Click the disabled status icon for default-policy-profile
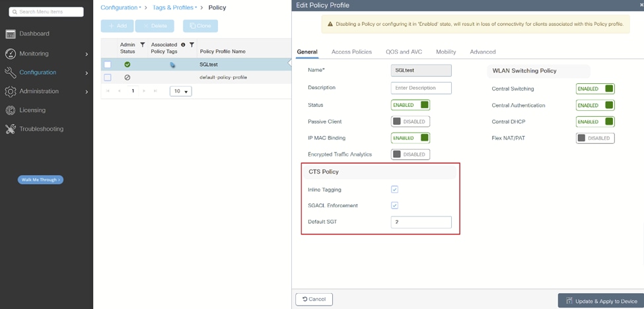This screenshot has height=309, width=644. coord(127,77)
